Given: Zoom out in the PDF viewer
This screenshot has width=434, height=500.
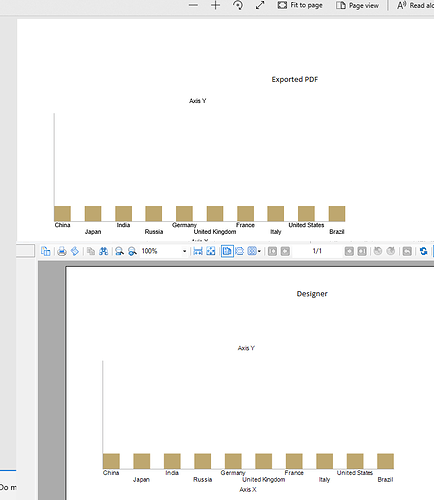Looking at the screenshot, I should [x=193, y=5].
